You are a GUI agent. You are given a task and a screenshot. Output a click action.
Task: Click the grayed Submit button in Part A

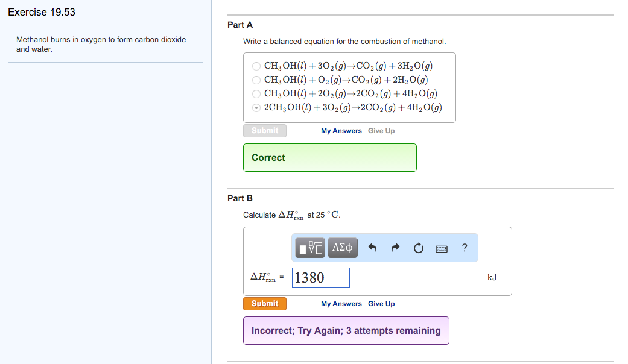pos(265,131)
